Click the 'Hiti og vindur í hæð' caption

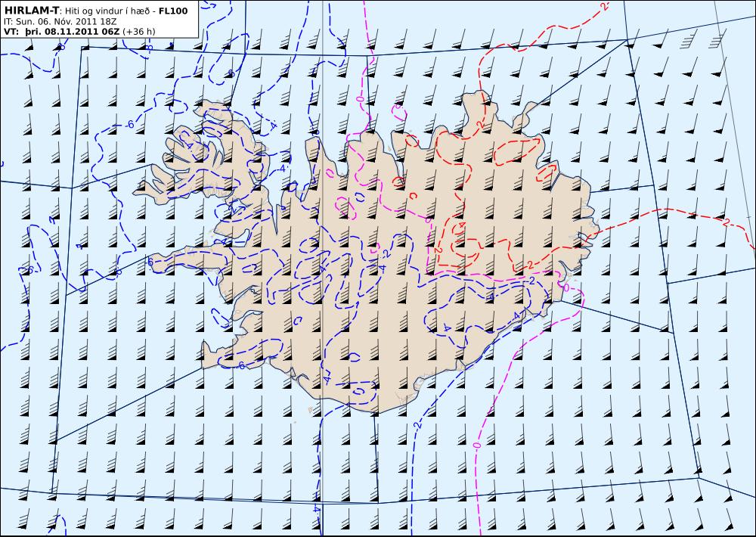point(108,11)
